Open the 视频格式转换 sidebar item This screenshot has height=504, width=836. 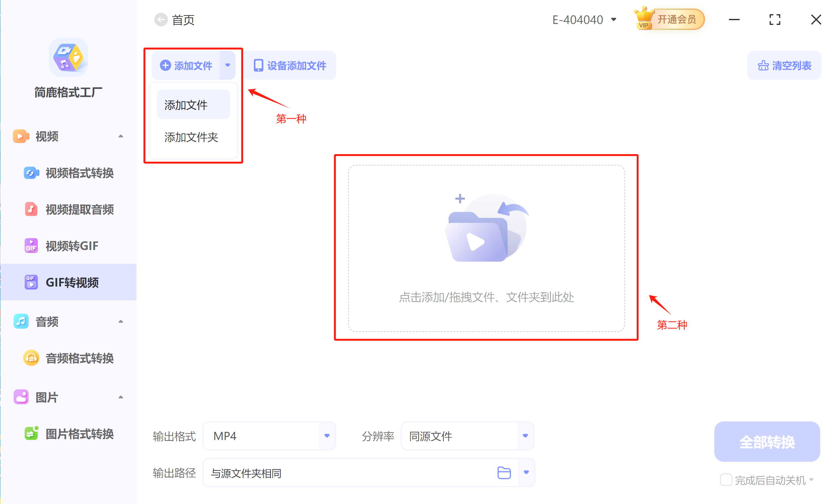pyautogui.click(x=79, y=173)
